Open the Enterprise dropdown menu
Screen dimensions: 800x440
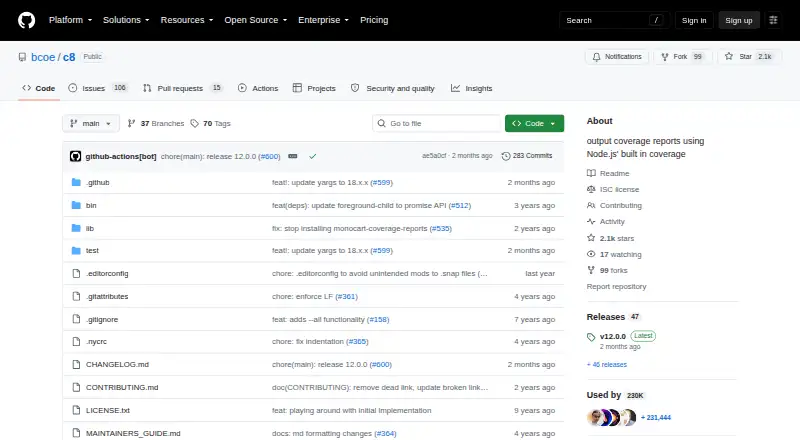click(x=323, y=20)
